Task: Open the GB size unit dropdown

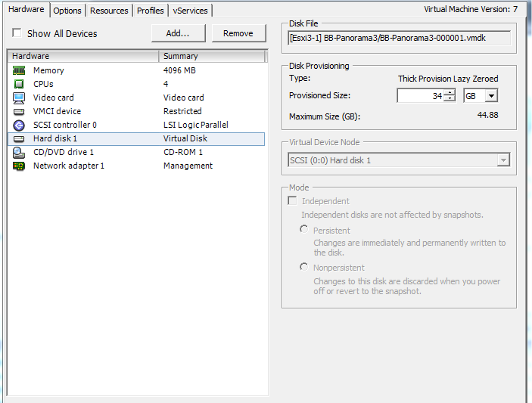Action: pyautogui.click(x=491, y=96)
